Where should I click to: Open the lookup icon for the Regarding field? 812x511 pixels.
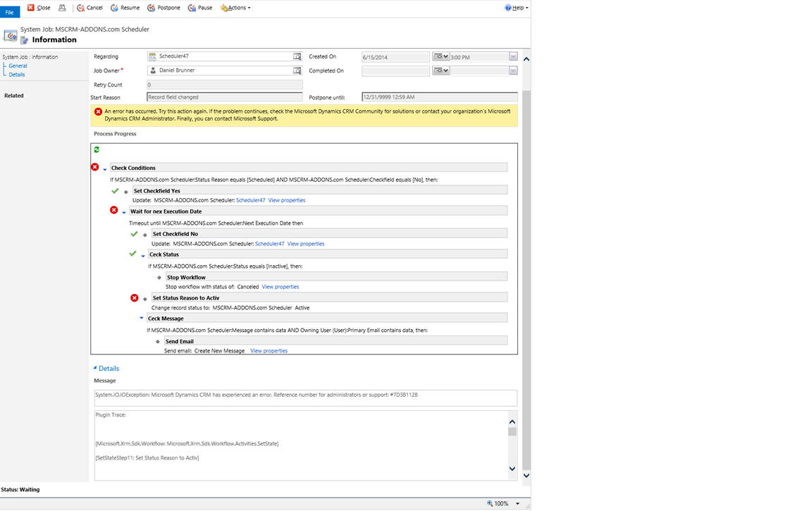coord(297,56)
